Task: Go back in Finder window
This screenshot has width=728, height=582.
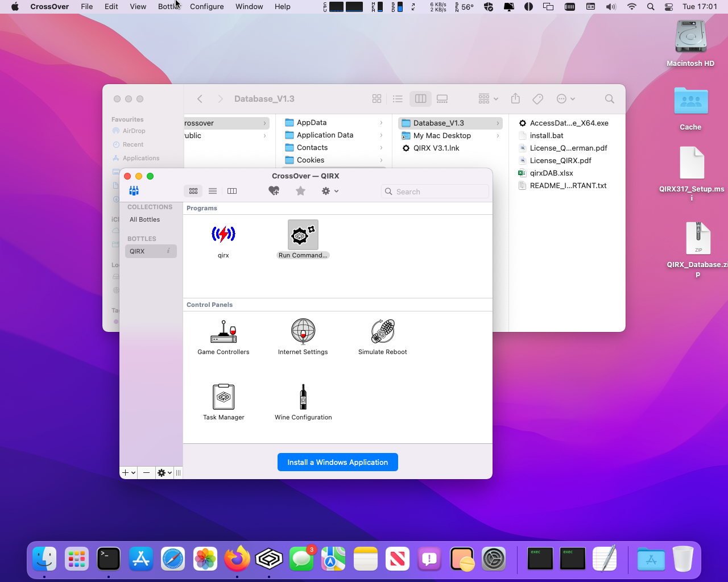Action: (200, 99)
